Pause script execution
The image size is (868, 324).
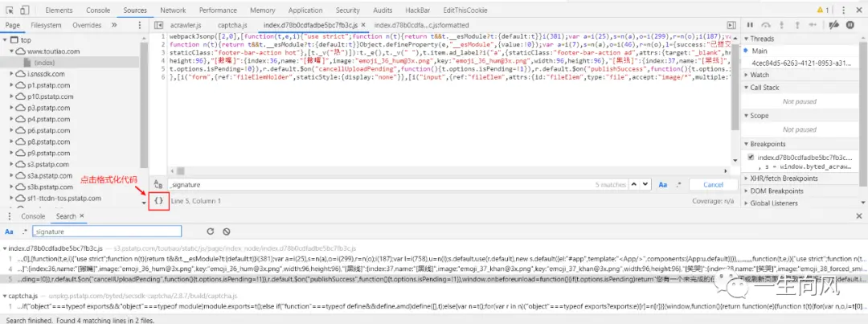[750, 25]
